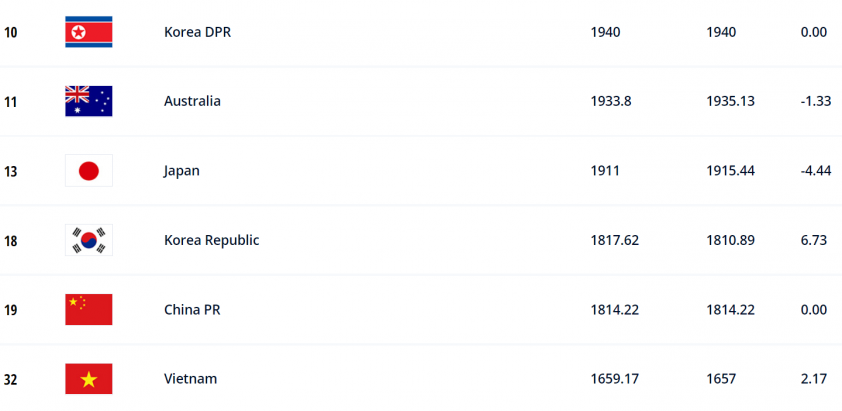This screenshot has height=411, width=842.
Task: Open the Australia team link
Action: (x=192, y=102)
